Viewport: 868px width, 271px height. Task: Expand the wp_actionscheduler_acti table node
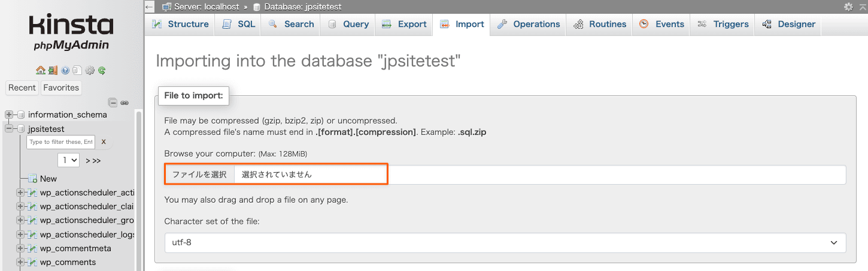21,192
